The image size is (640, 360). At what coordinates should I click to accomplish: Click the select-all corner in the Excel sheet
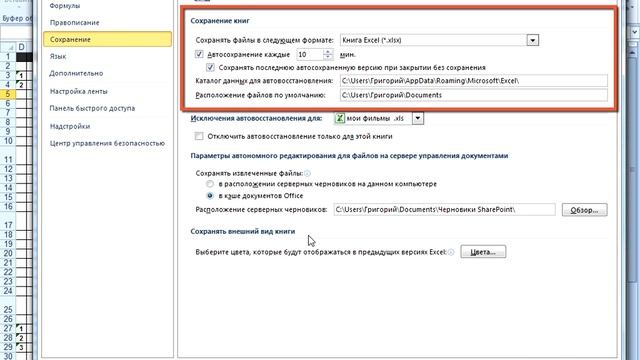click(x=7, y=47)
